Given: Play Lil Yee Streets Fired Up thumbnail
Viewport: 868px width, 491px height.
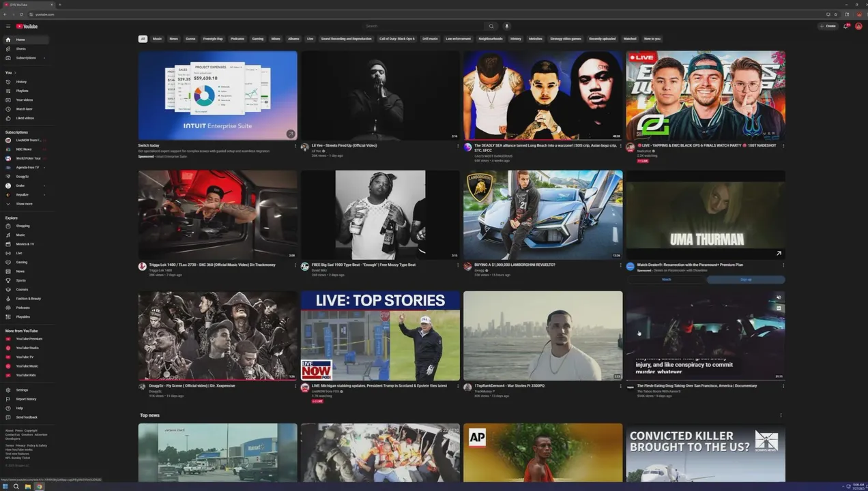Looking at the screenshot, I should pos(380,95).
